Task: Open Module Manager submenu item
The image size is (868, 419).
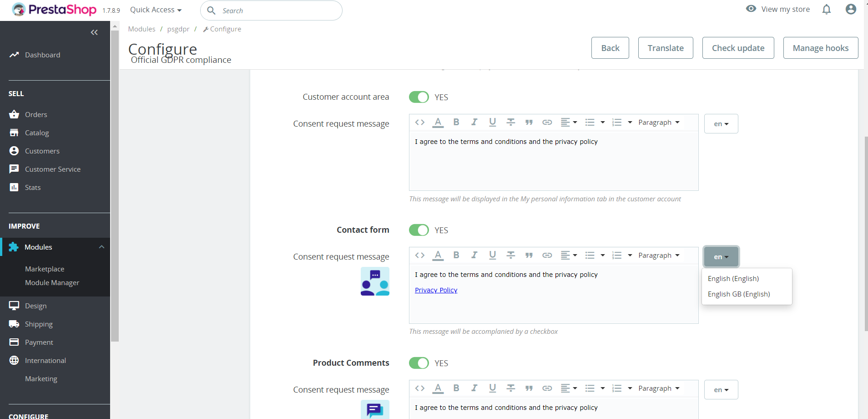Action: [x=52, y=282]
